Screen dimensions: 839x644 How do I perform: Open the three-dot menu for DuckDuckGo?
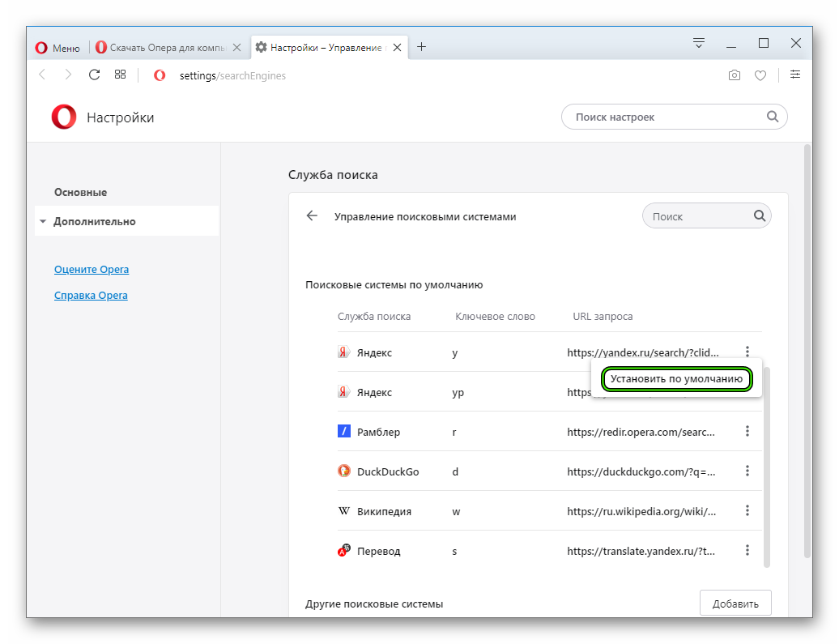747,471
